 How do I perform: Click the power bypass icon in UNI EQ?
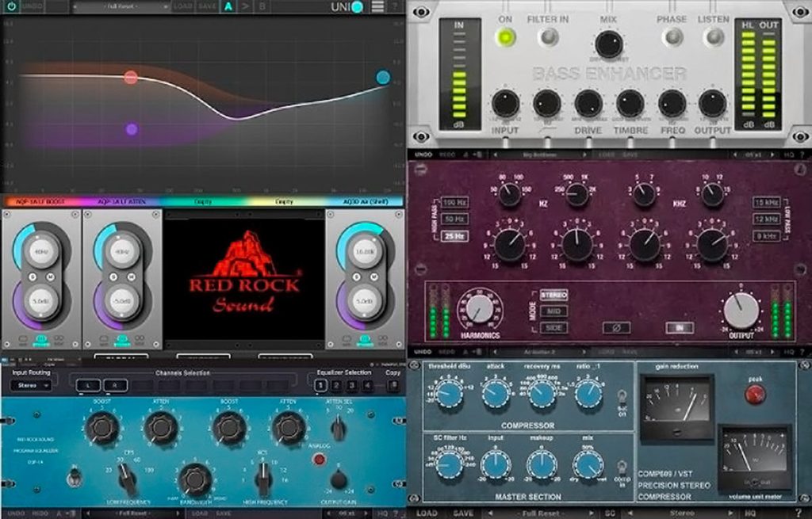[11, 6]
